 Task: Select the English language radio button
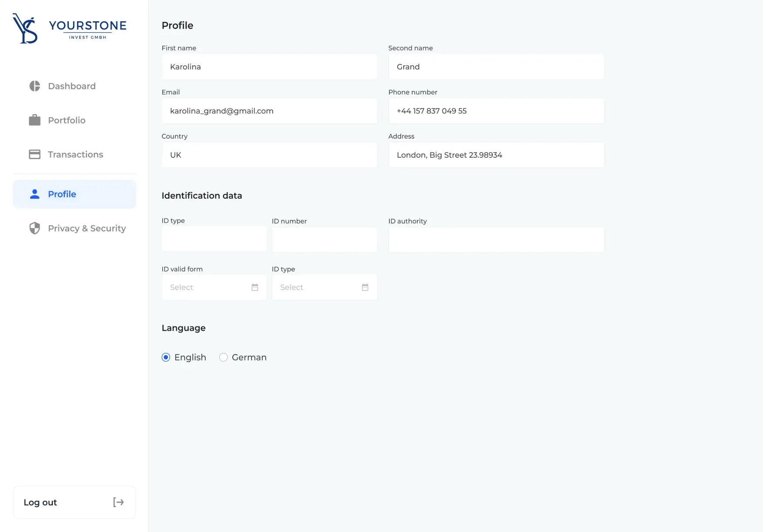[x=166, y=357]
